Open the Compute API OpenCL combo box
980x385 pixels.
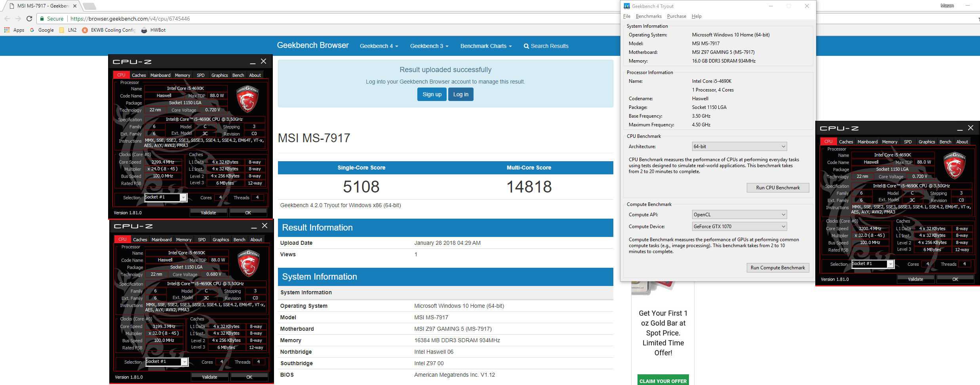tap(739, 215)
